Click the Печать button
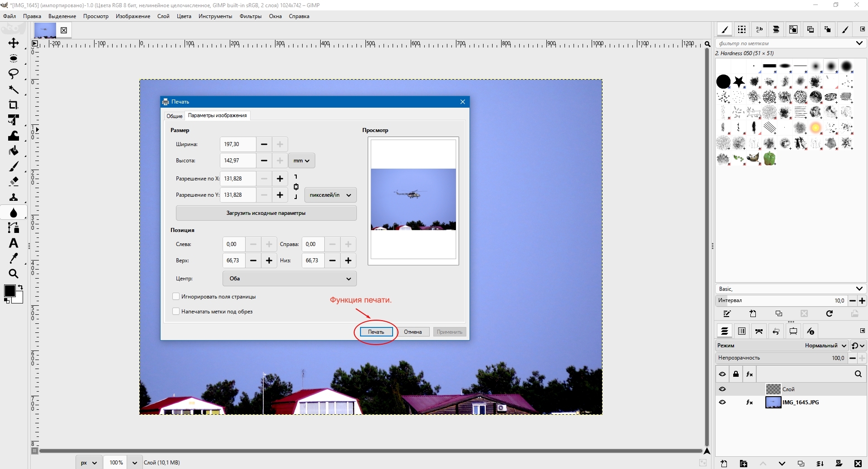This screenshot has height=469, width=868. pos(376,332)
